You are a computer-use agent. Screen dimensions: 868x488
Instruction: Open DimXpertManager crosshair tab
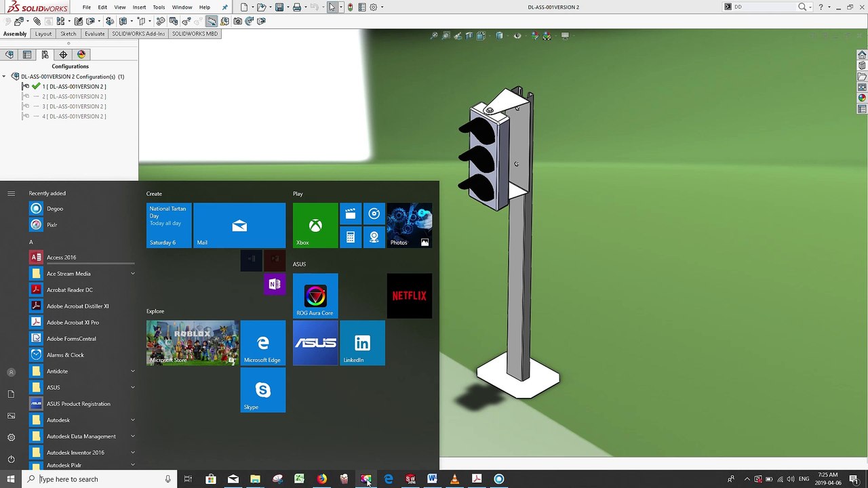pos(63,54)
